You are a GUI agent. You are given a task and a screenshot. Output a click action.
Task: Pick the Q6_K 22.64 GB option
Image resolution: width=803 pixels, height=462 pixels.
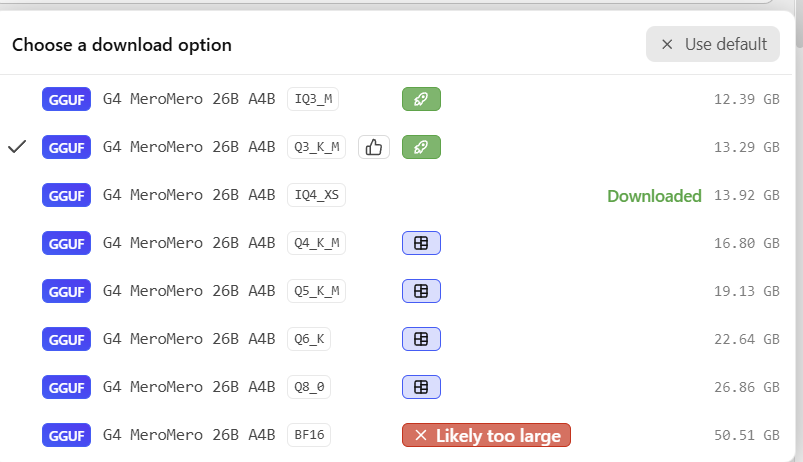tap(395, 339)
